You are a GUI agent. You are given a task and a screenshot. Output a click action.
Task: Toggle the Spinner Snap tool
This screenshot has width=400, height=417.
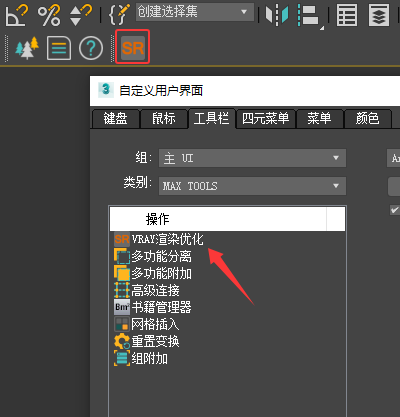[81, 15]
